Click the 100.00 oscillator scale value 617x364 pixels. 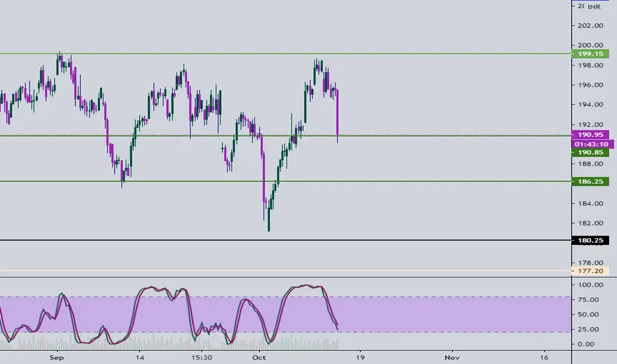click(x=591, y=285)
